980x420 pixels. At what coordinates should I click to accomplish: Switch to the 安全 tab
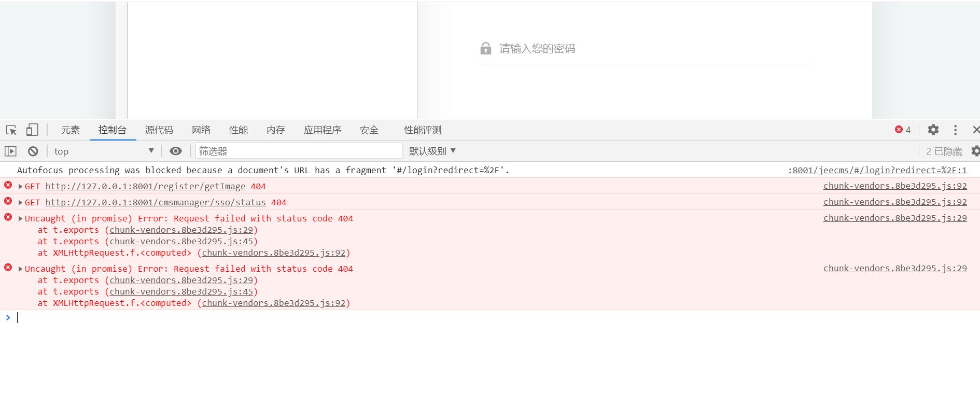[369, 130]
